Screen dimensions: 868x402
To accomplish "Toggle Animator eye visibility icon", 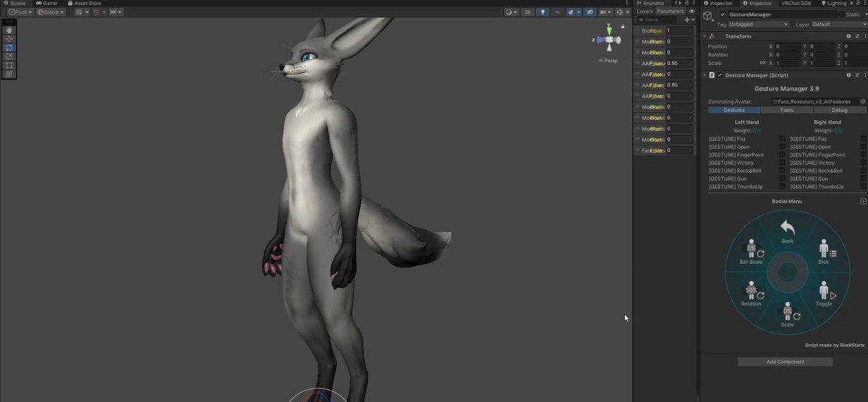I will click(692, 12).
